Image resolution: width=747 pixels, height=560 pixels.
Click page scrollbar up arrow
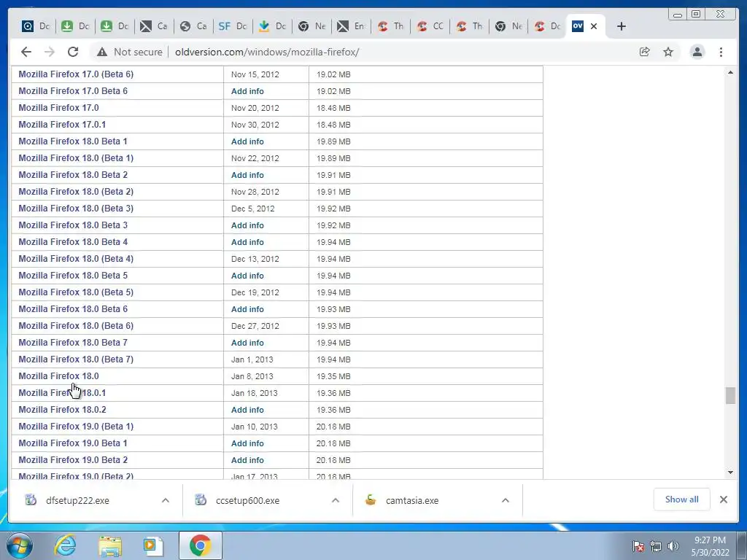tap(730, 72)
